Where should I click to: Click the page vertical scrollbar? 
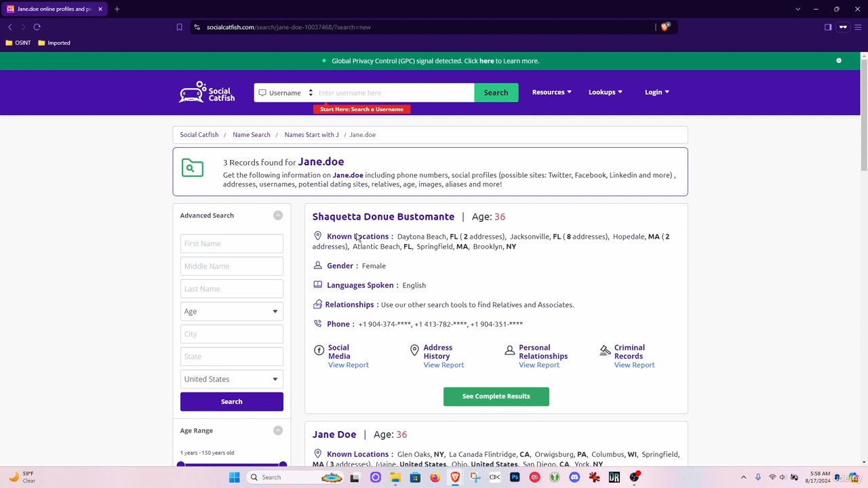pyautogui.click(x=864, y=115)
